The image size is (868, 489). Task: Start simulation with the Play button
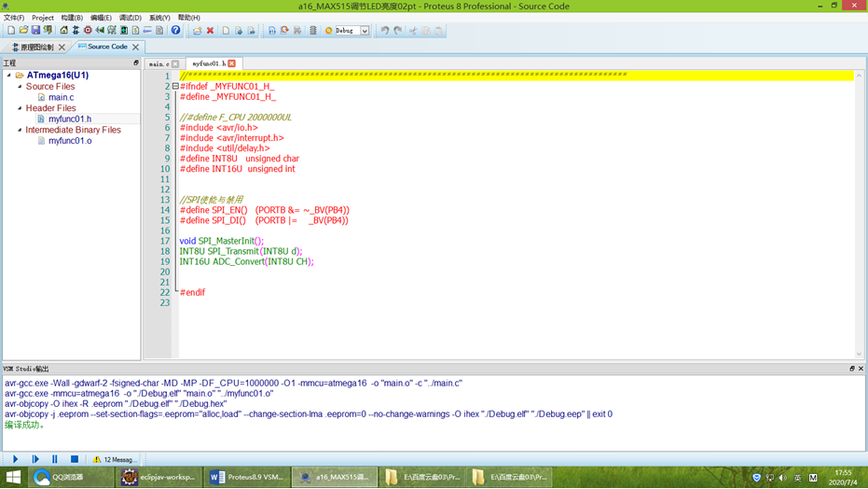coord(16,459)
